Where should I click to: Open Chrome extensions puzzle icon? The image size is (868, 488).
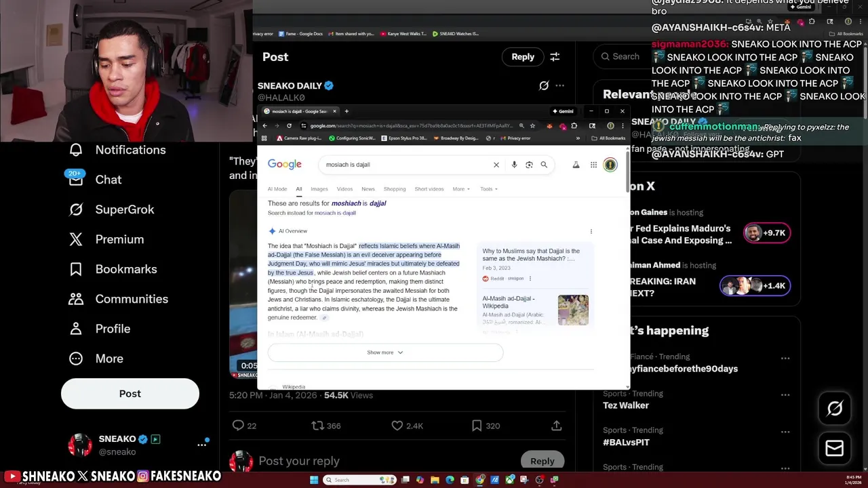tap(574, 125)
